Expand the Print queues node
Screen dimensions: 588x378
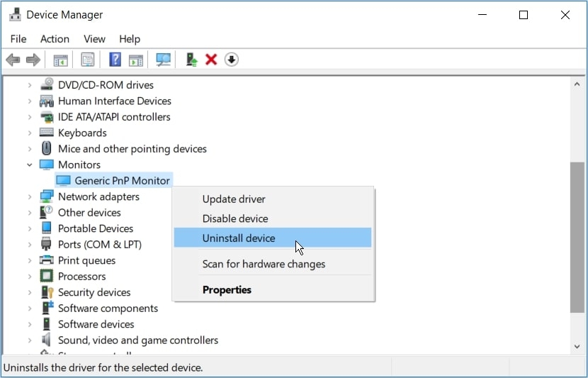pyautogui.click(x=30, y=260)
